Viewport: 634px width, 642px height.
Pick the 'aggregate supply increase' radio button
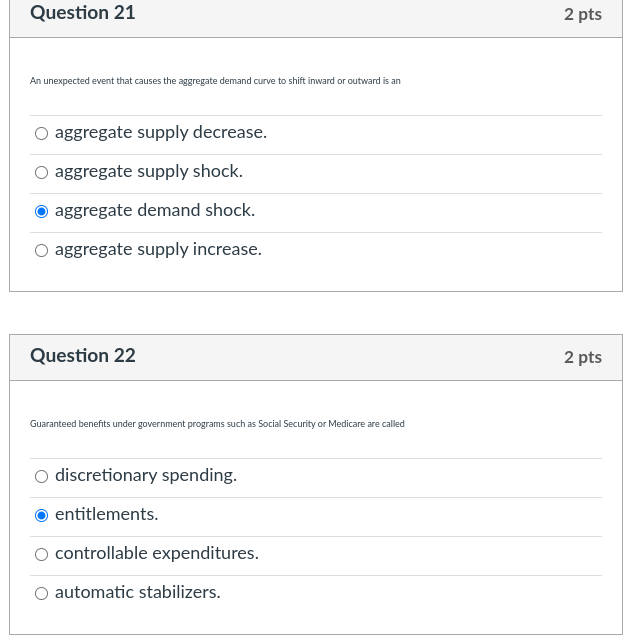pos(41,251)
